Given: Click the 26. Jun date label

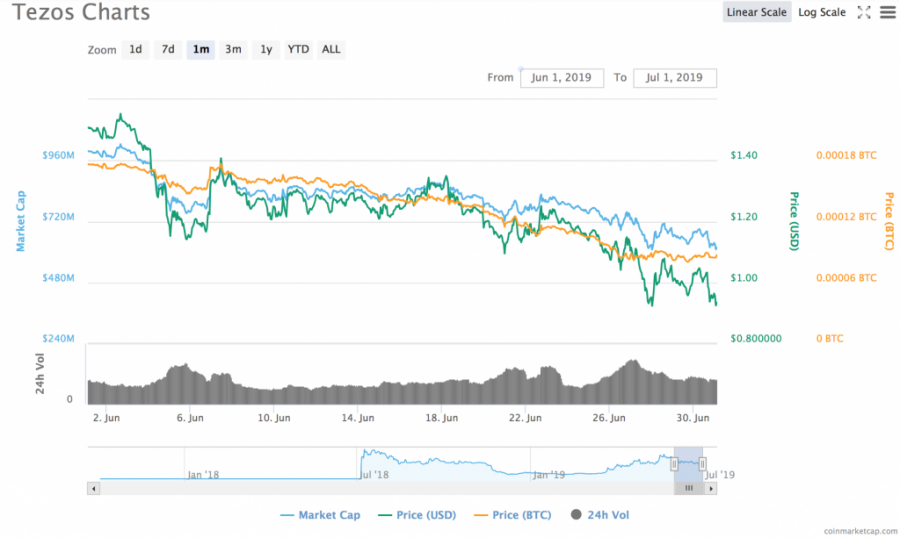Looking at the screenshot, I should (x=609, y=418).
